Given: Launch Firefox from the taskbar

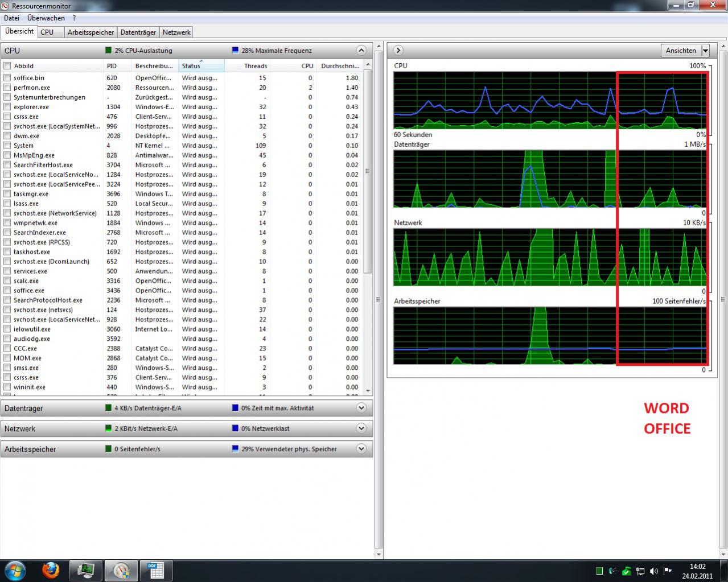Looking at the screenshot, I should [51, 570].
